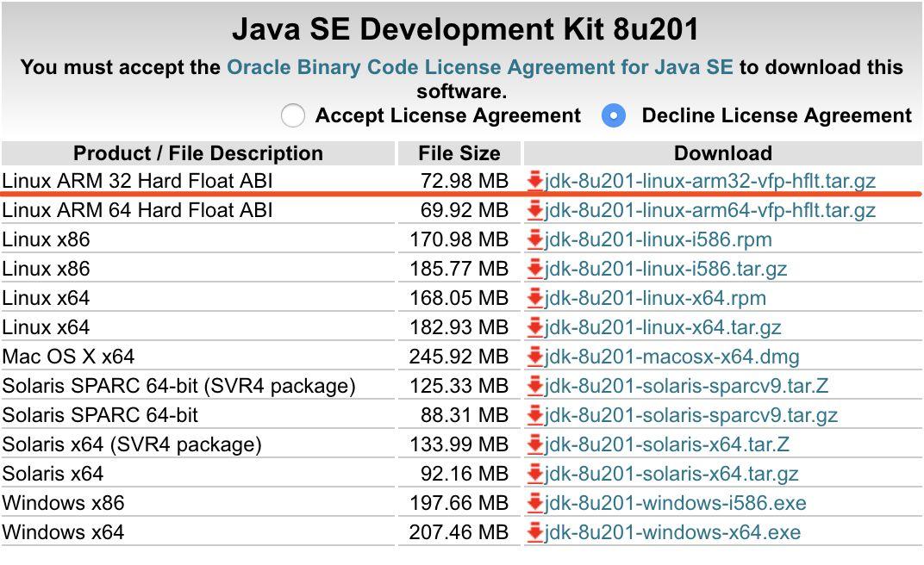Click the download icon beside jdk-8u201-linux-i586.rpm

(x=535, y=239)
